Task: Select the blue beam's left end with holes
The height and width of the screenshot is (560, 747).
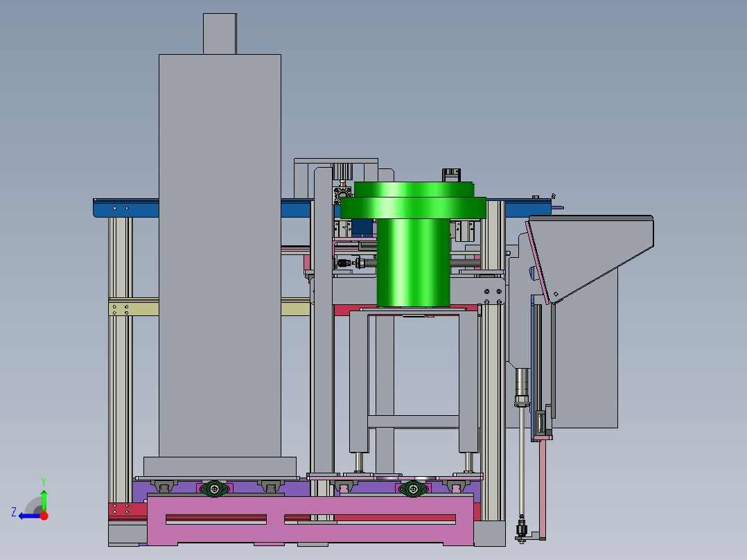Action: [126, 209]
